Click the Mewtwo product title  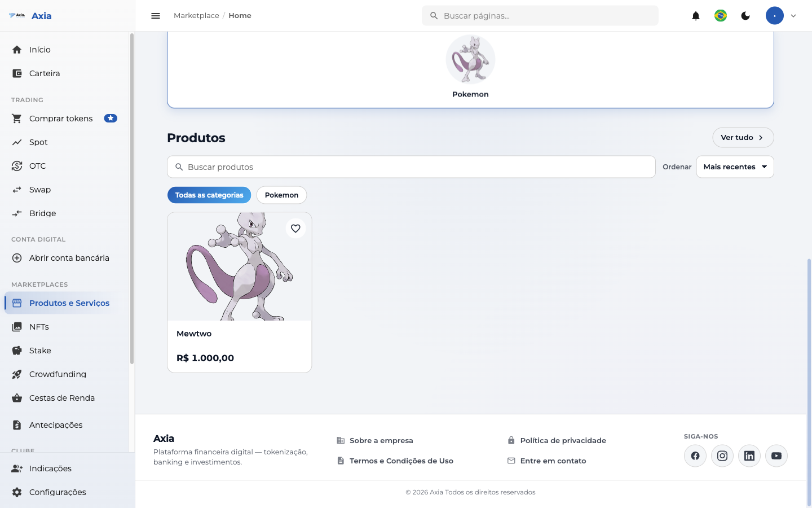[194, 334]
